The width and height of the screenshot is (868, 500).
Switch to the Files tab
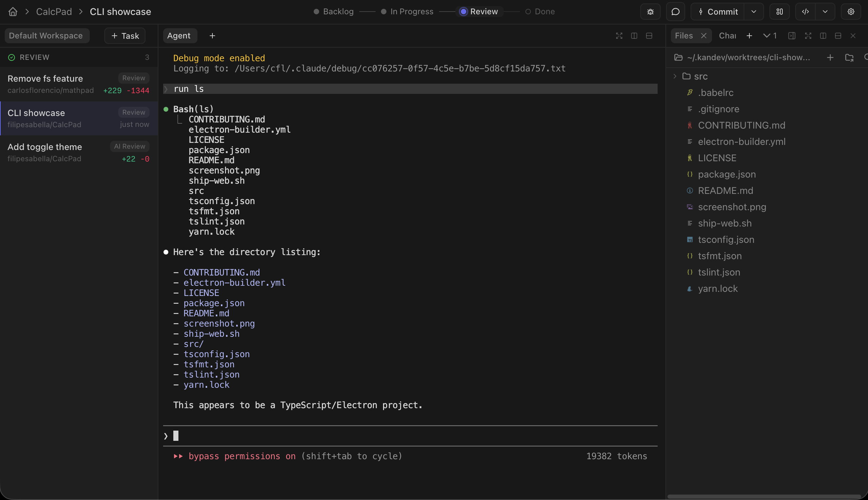684,36
